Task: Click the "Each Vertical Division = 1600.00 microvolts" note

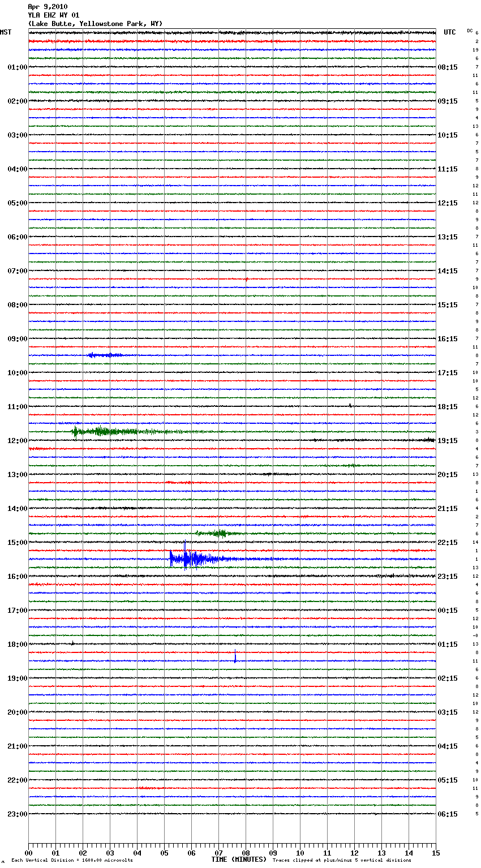Action: pos(72,861)
